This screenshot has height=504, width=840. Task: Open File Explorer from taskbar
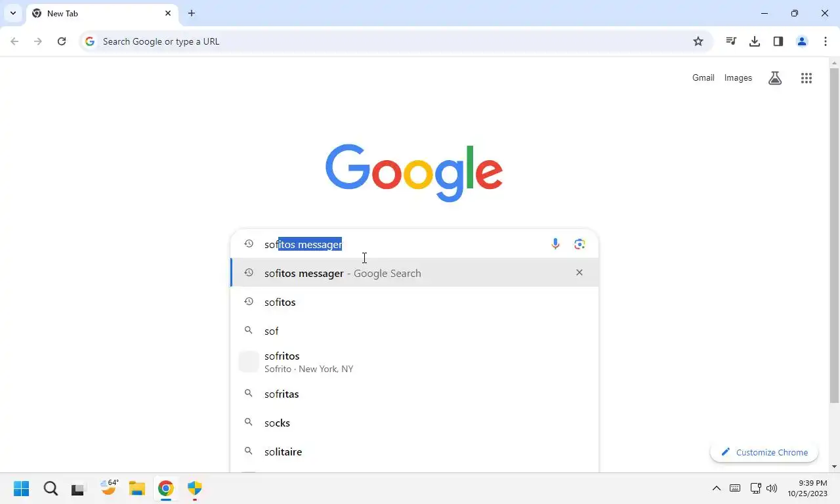pos(136,488)
